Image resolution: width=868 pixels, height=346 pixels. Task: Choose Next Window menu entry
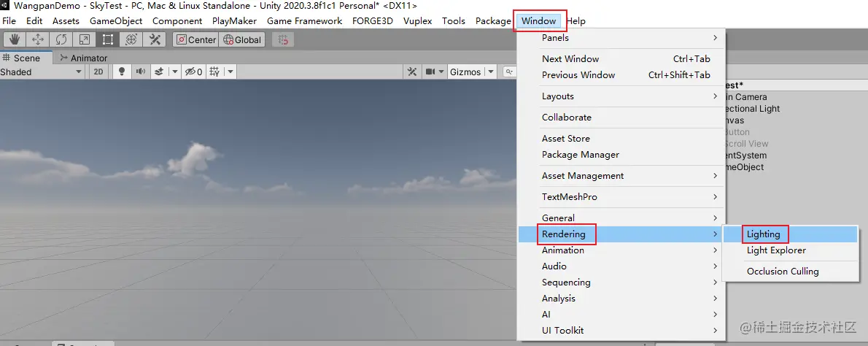pos(621,59)
